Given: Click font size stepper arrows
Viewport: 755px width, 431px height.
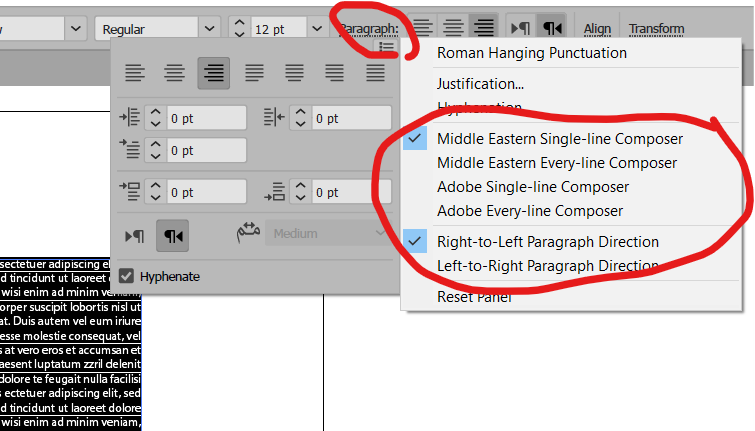Looking at the screenshot, I should (239, 28).
